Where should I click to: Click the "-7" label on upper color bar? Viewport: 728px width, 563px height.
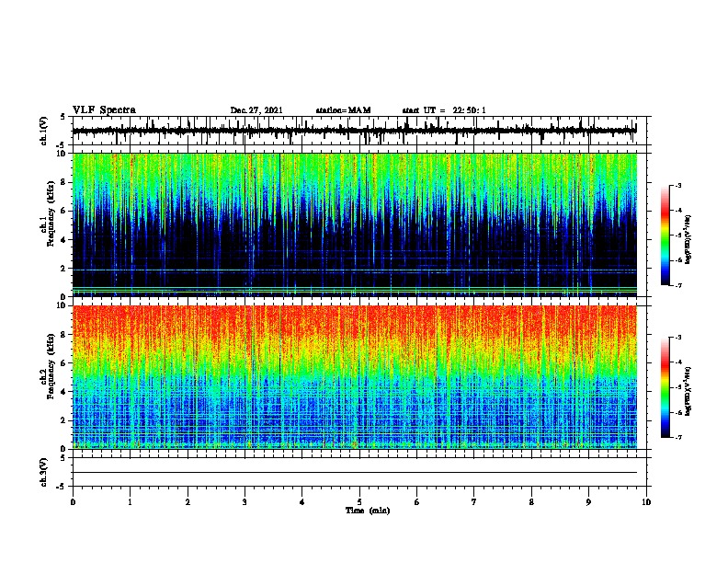[x=678, y=285]
